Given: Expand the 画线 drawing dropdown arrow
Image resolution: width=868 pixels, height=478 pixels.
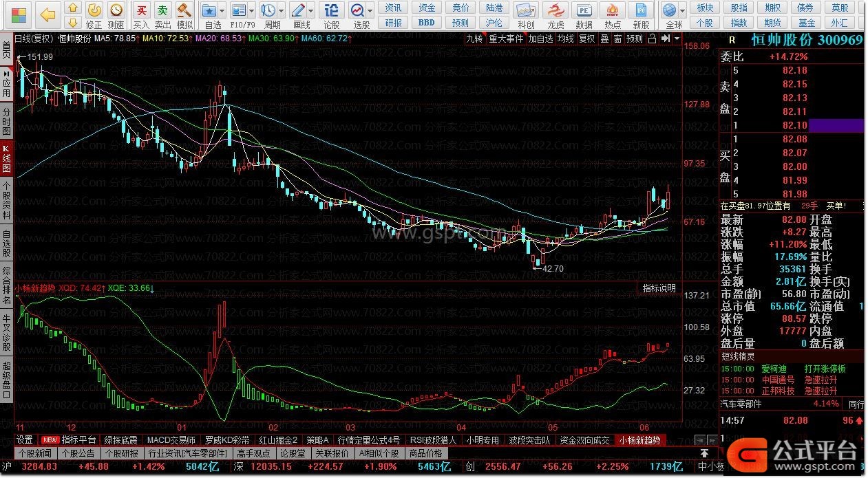Looking at the screenshot, I should point(313,11).
